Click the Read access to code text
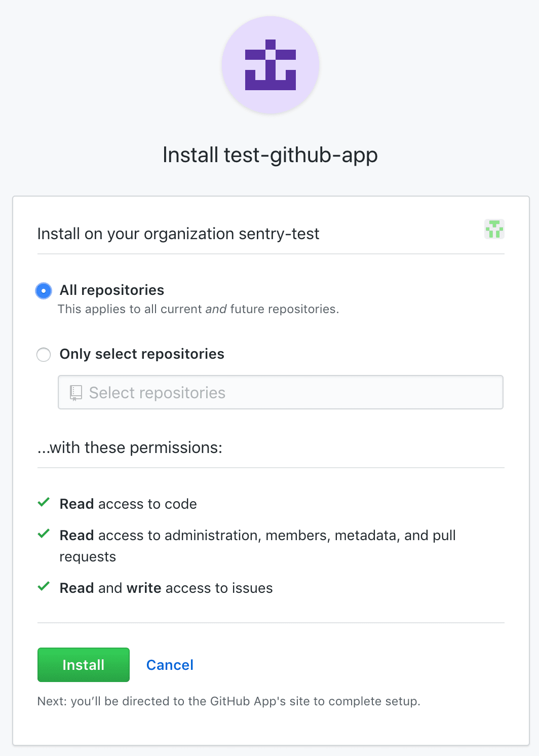 (x=128, y=504)
